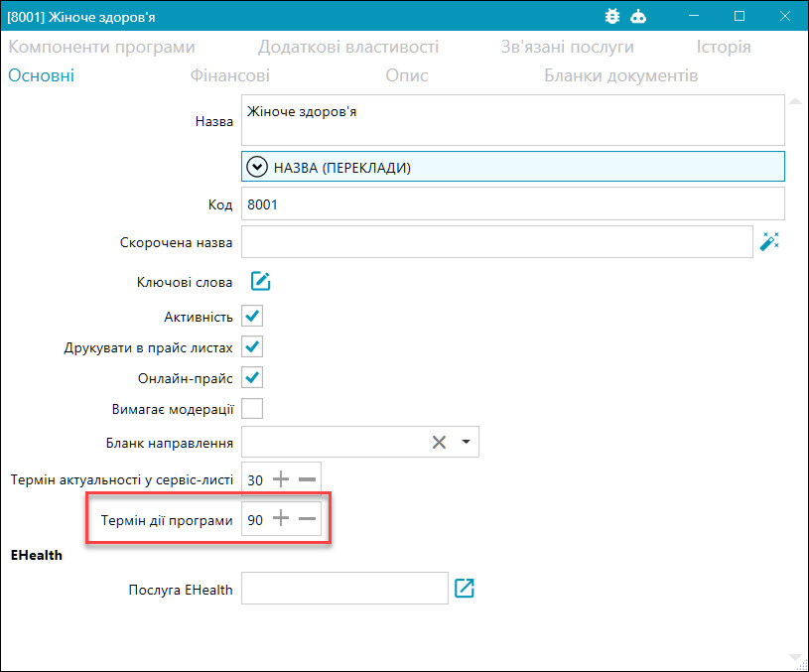Go to the Бланки документів tab
This screenshot has height=672, width=809.
620,75
